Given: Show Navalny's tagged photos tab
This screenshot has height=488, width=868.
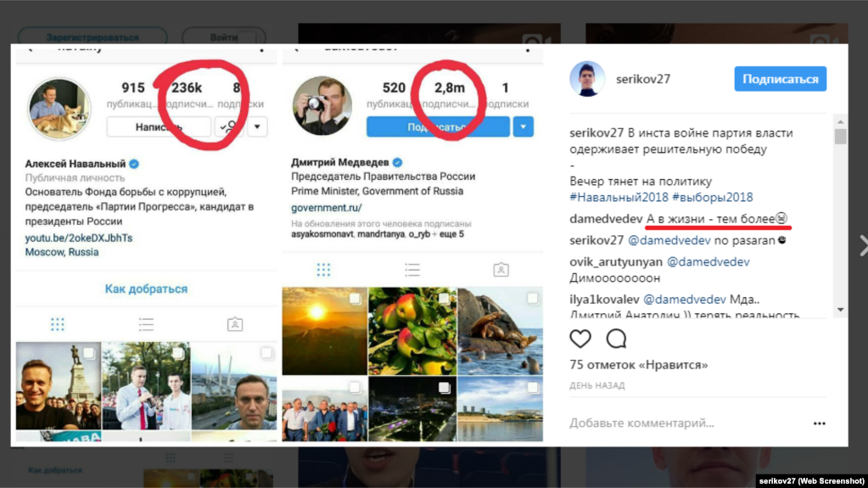Looking at the screenshot, I should pyautogui.click(x=235, y=324).
